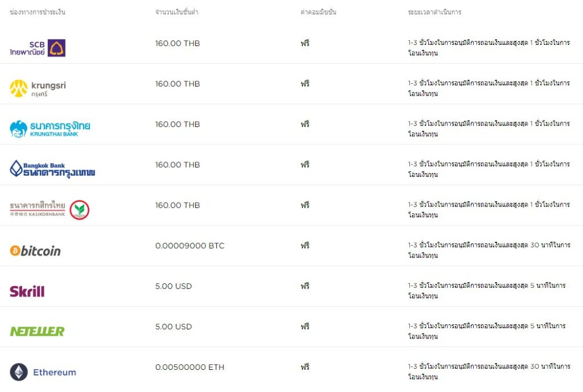
Task: Select the Krungsri bank logo
Action: click(x=38, y=88)
